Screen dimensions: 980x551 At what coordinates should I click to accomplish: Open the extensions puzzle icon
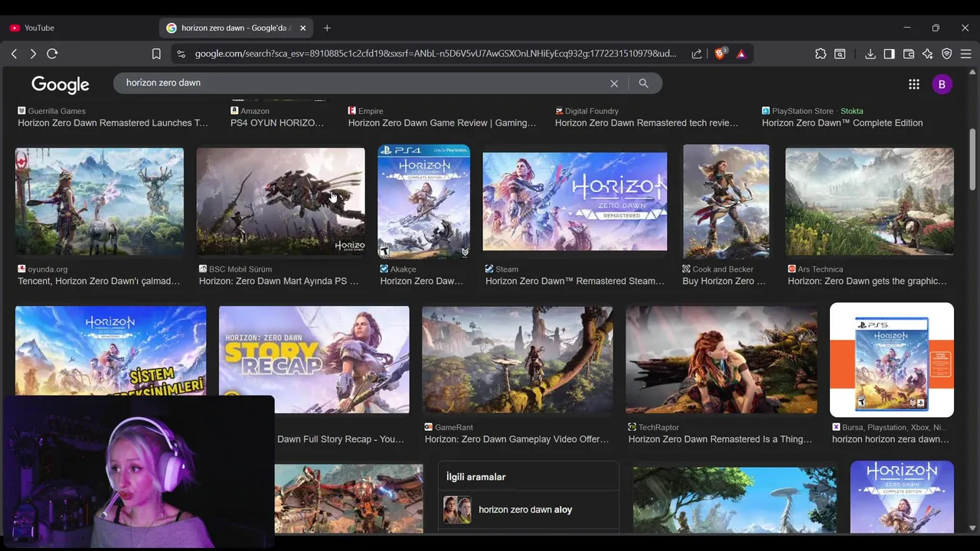pos(821,54)
